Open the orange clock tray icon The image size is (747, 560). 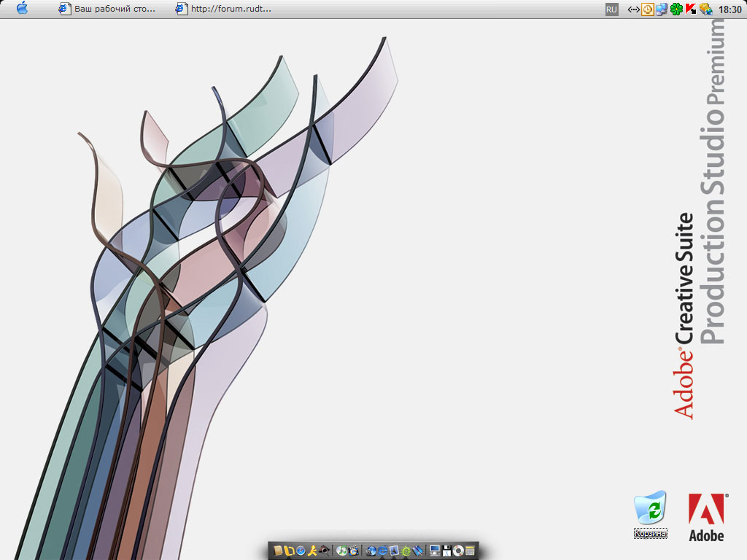(x=648, y=9)
